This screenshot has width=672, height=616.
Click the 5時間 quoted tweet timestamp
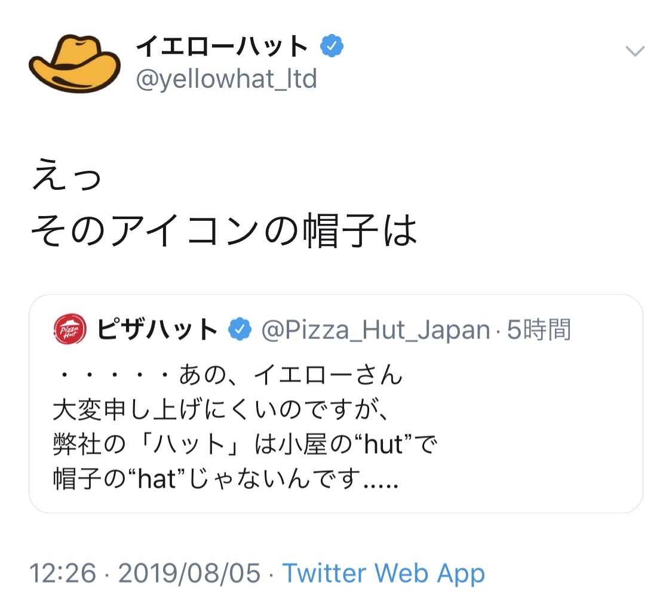pos(539,329)
